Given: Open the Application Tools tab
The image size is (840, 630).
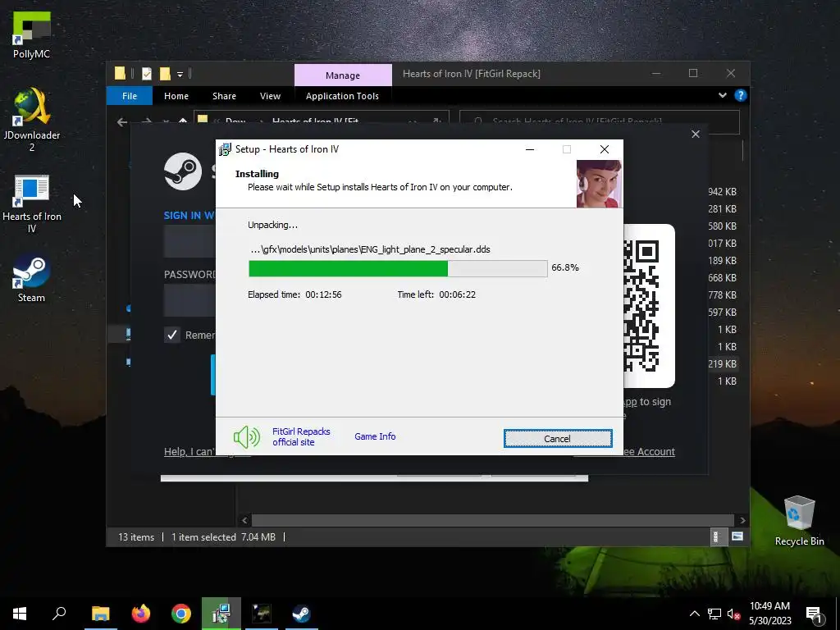Looking at the screenshot, I should point(342,96).
